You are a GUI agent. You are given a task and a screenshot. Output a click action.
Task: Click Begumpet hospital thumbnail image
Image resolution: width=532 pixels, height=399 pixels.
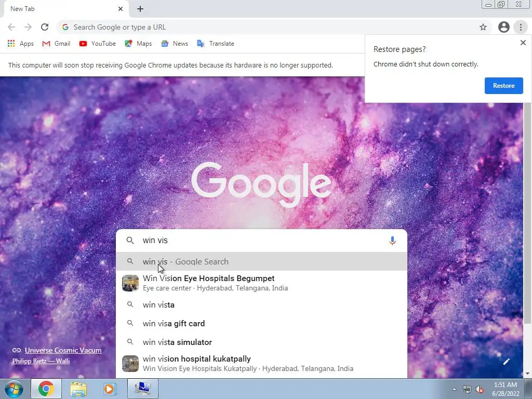pos(130,283)
